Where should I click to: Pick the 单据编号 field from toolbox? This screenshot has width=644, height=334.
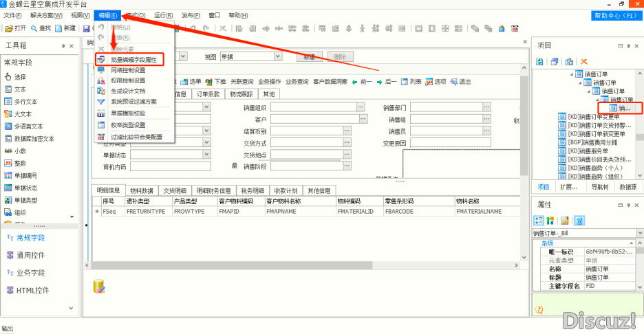click(28, 175)
